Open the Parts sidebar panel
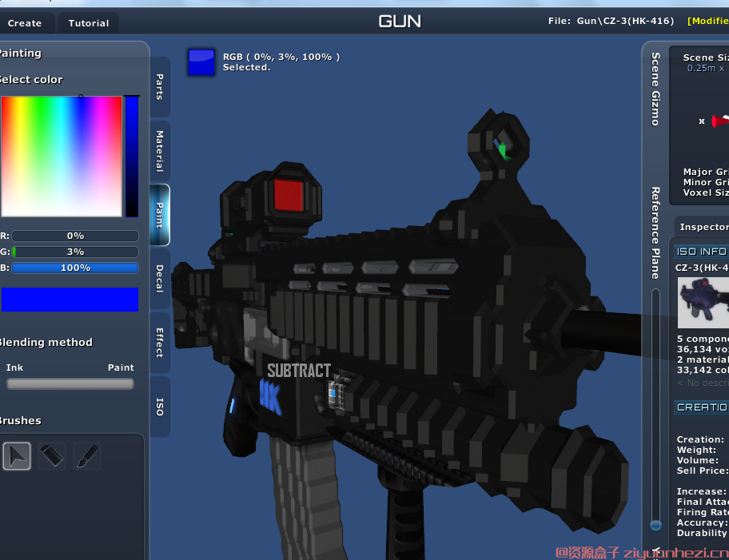Image resolution: width=729 pixels, height=560 pixels. pos(159,88)
